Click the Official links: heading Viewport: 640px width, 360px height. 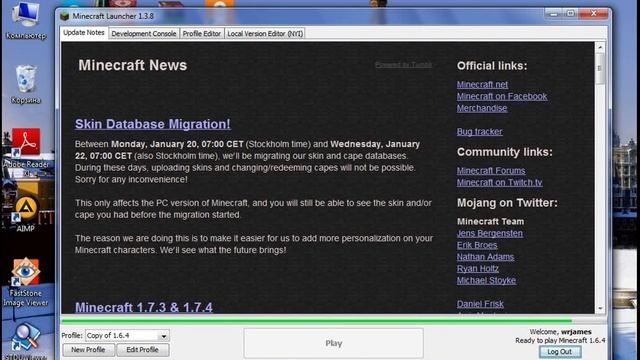tap(492, 66)
